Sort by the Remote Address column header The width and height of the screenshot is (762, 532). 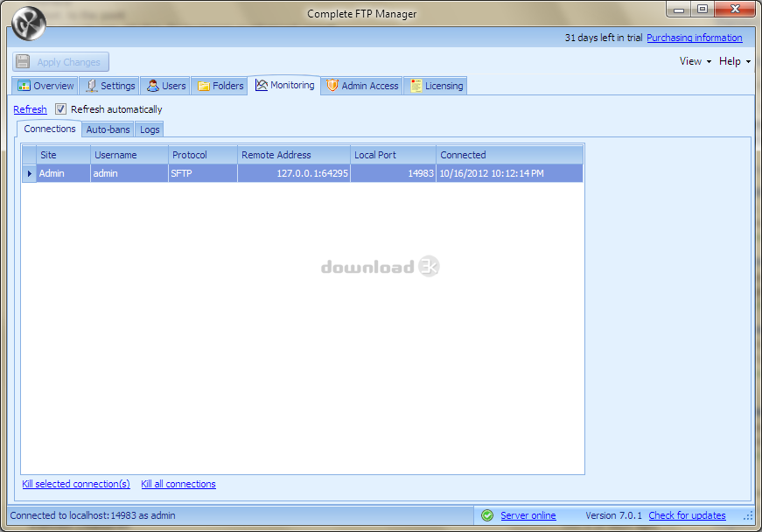coord(294,155)
